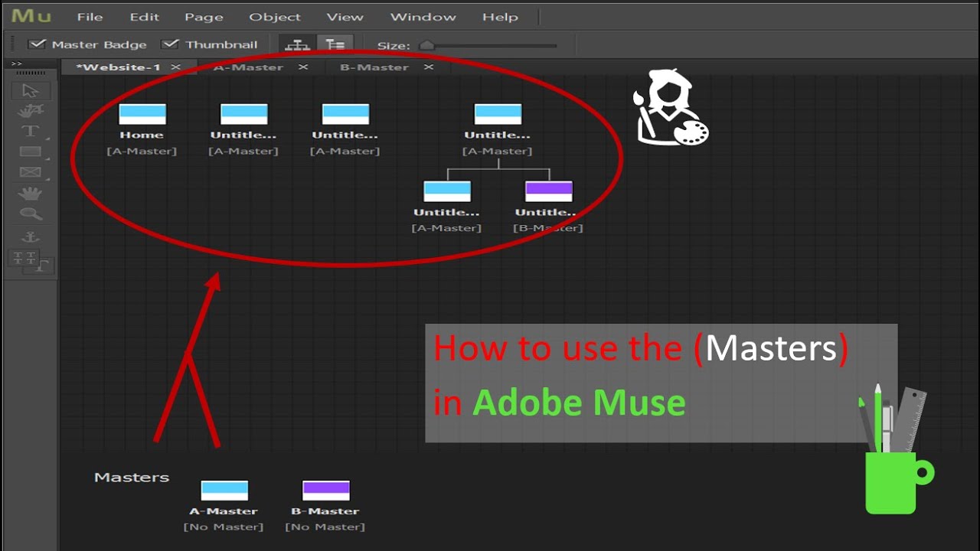This screenshot has width=980, height=551.
Task: Switch to horizontal sitemap display
Action: coord(297,44)
